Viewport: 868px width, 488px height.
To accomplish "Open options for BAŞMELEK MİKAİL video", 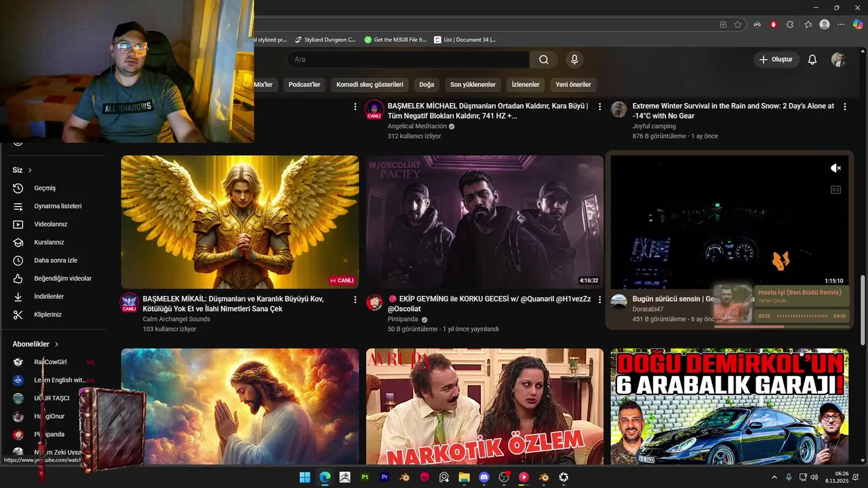I will pos(355,300).
